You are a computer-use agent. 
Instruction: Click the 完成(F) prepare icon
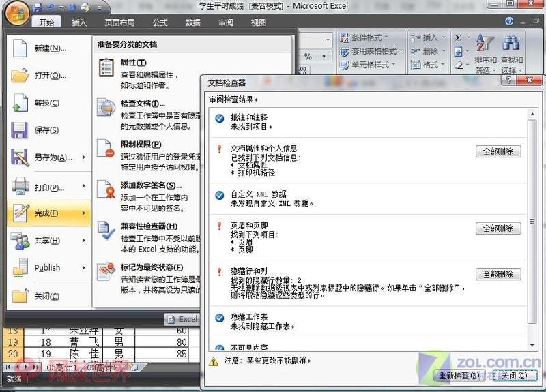(x=20, y=213)
